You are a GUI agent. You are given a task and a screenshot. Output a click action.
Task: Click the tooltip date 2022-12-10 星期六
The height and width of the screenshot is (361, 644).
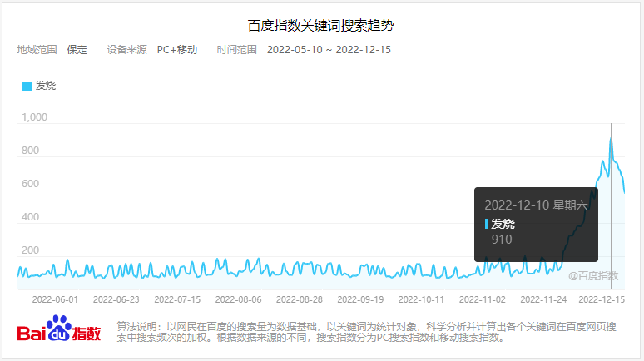(536, 205)
